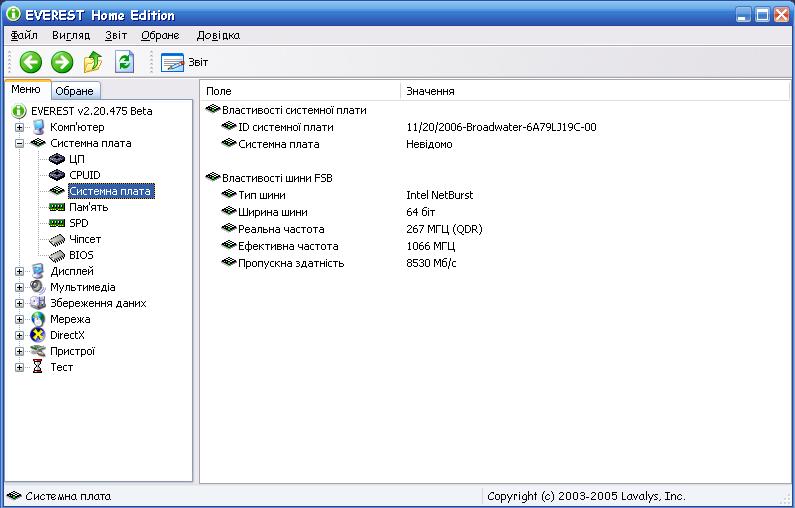
Task: Click the SPD memory module icon
Action: point(57,223)
